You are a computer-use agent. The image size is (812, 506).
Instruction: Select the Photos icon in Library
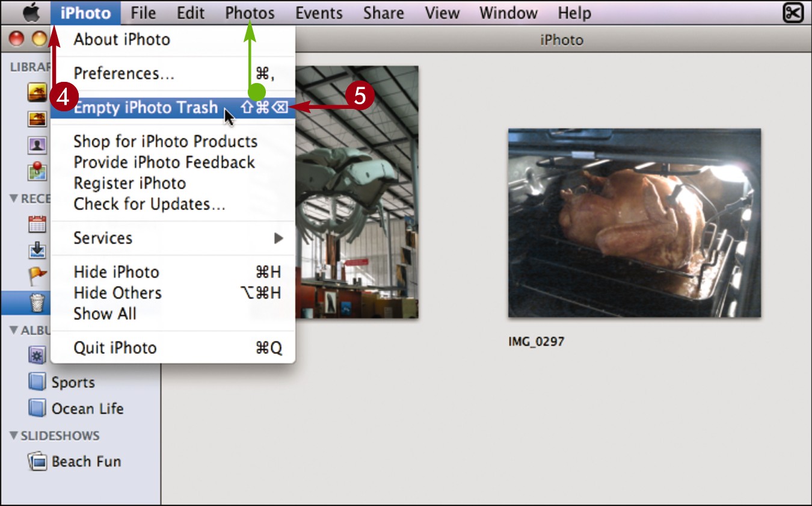tap(37, 119)
